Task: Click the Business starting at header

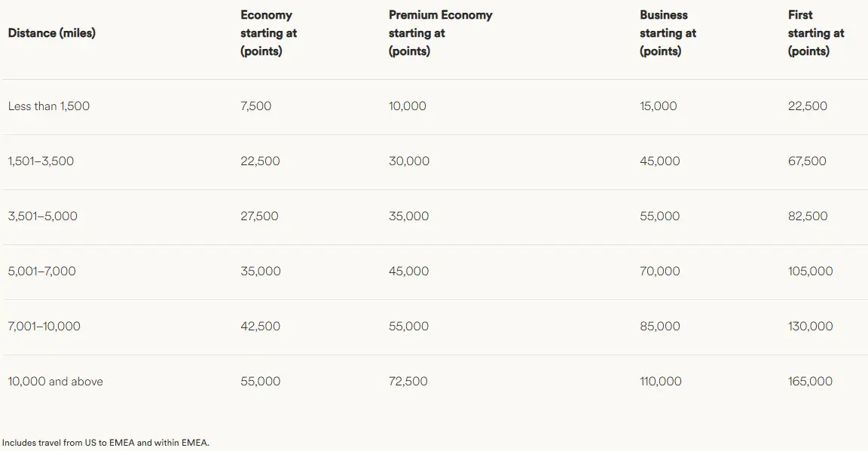Action: pos(668,33)
